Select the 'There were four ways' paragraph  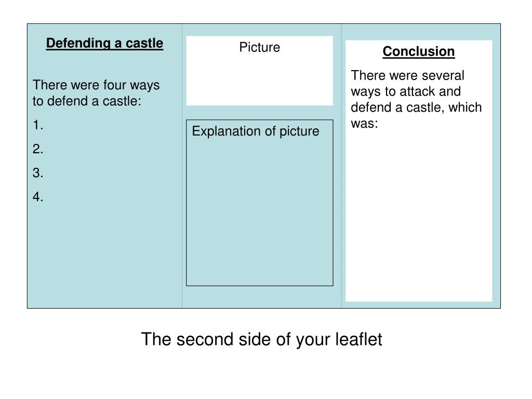[x=96, y=92]
